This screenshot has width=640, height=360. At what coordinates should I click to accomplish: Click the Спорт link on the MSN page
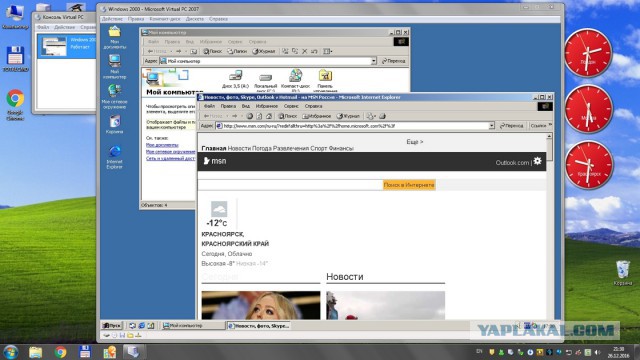pos(318,149)
